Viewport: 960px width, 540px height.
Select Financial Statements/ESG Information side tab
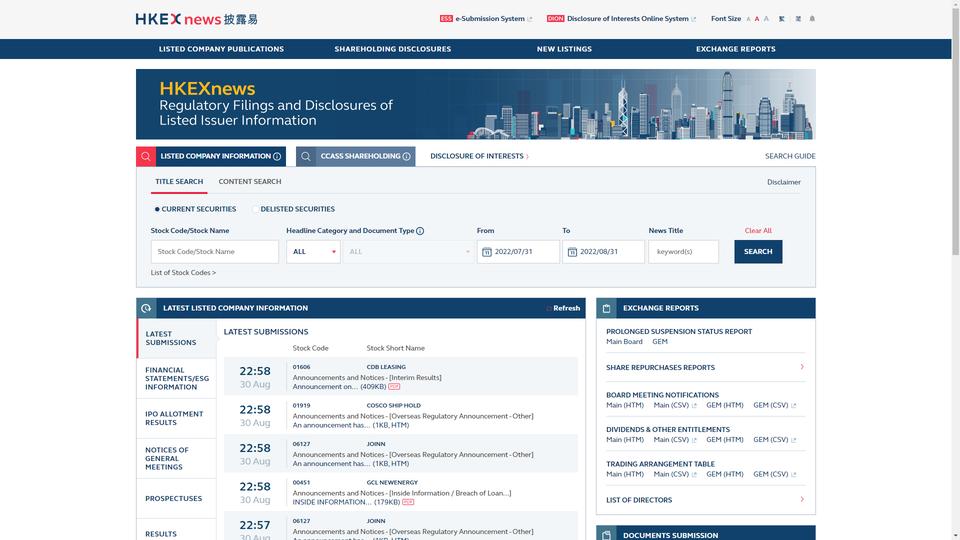click(x=176, y=378)
